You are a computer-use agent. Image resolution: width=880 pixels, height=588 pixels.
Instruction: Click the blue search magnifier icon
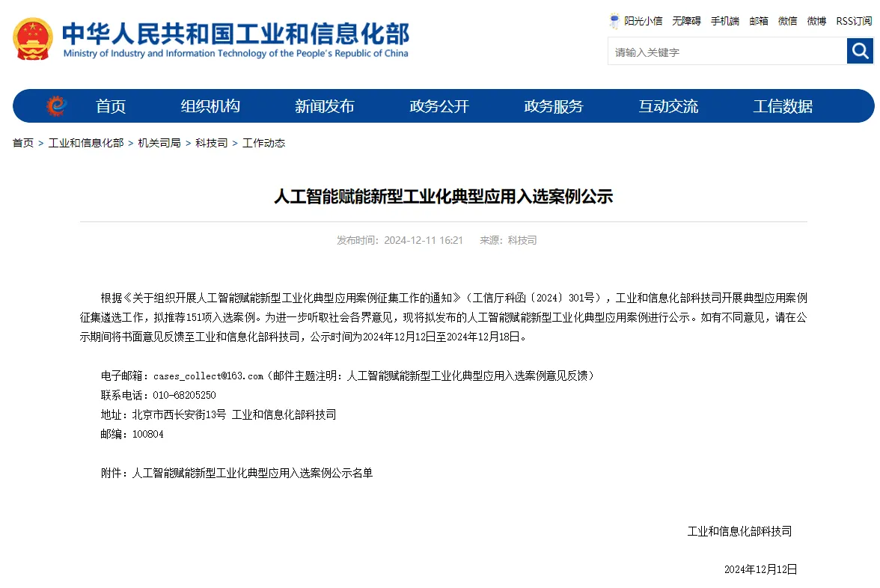click(860, 52)
